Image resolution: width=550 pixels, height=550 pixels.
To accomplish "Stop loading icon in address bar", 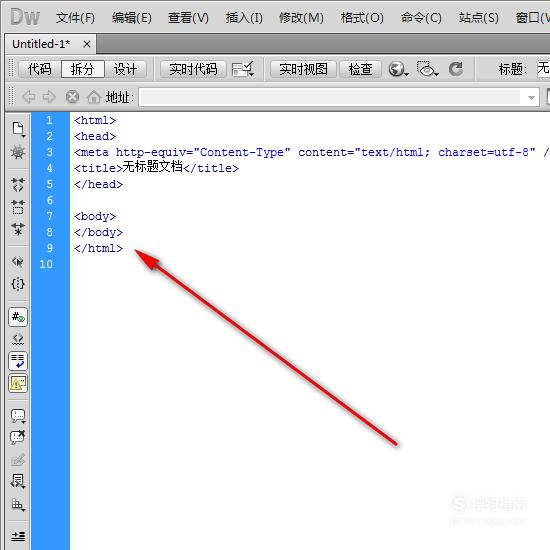I will click(x=72, y=96).
